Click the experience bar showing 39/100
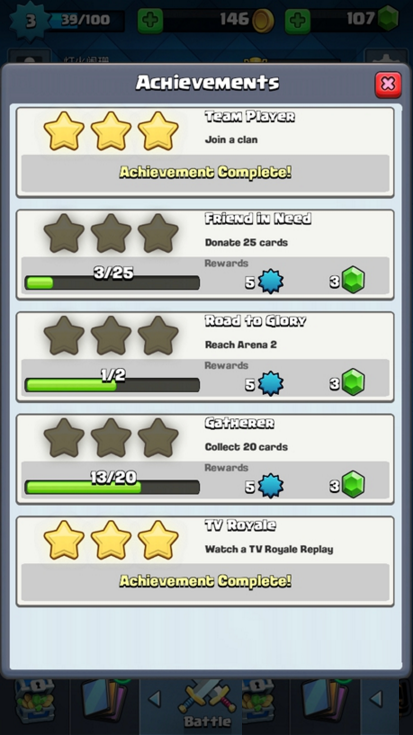 pyautogui.click(x=85, y=21)
